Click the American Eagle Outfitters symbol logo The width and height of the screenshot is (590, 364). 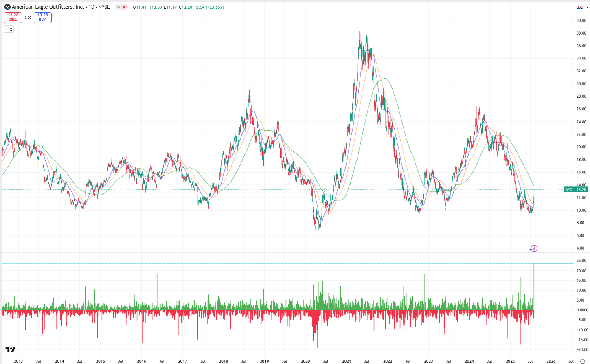[7, 7]
